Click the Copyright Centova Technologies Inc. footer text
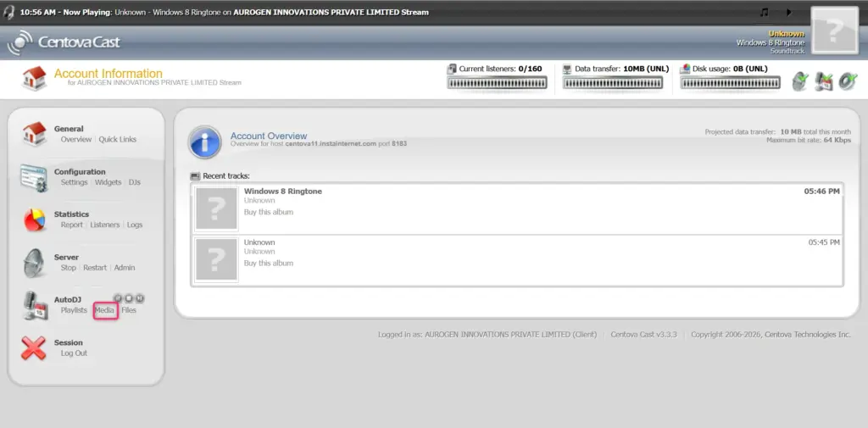This screenshot has height=428, width=868. point(771,335)
